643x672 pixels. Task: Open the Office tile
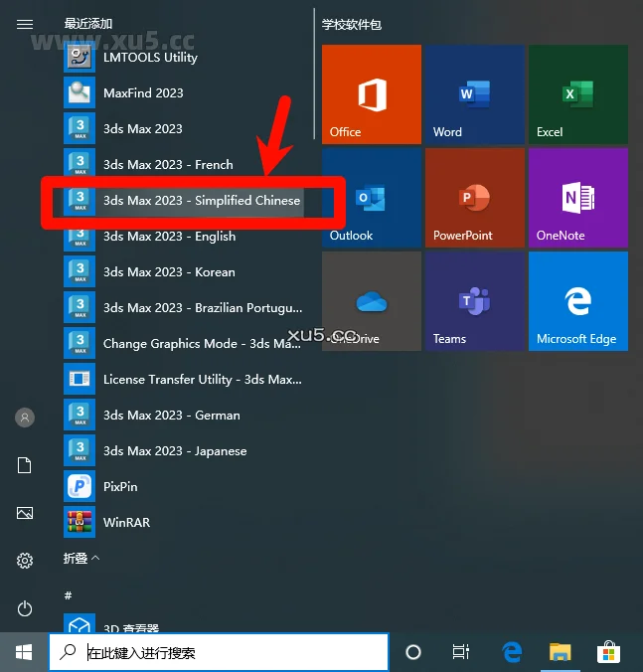point(372,94)
